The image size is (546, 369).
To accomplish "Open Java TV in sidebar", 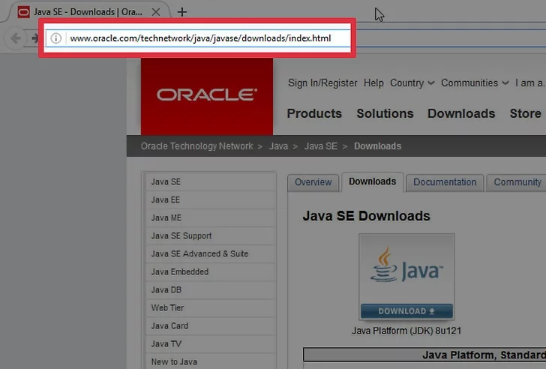I will pyautogui.click(x=211, y=344).
